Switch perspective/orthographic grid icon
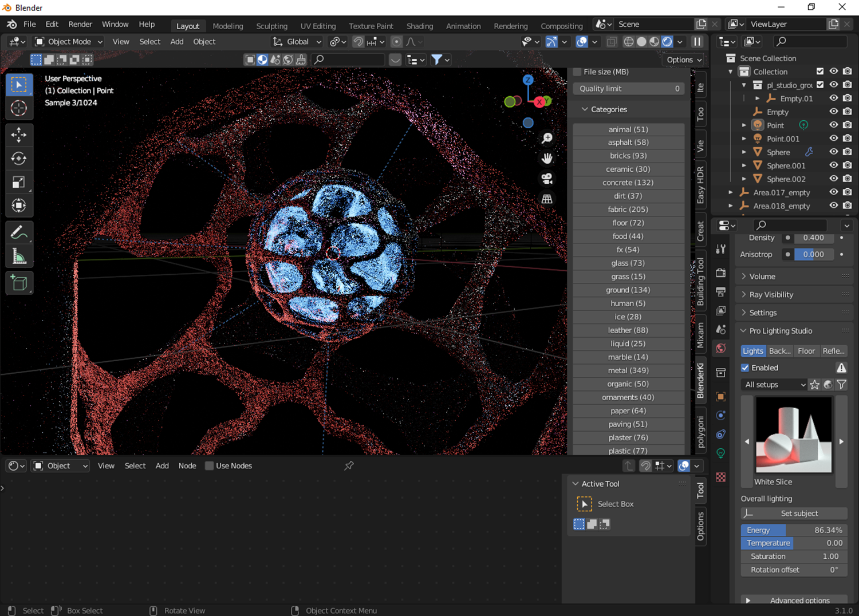Image resolution: width=859 pixels, height=616 pixels. click(547, 199)
